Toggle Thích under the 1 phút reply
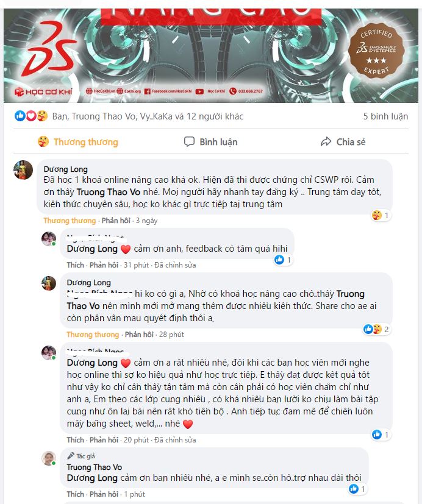This screenshot has height=504, width=422. pos(75,494)
